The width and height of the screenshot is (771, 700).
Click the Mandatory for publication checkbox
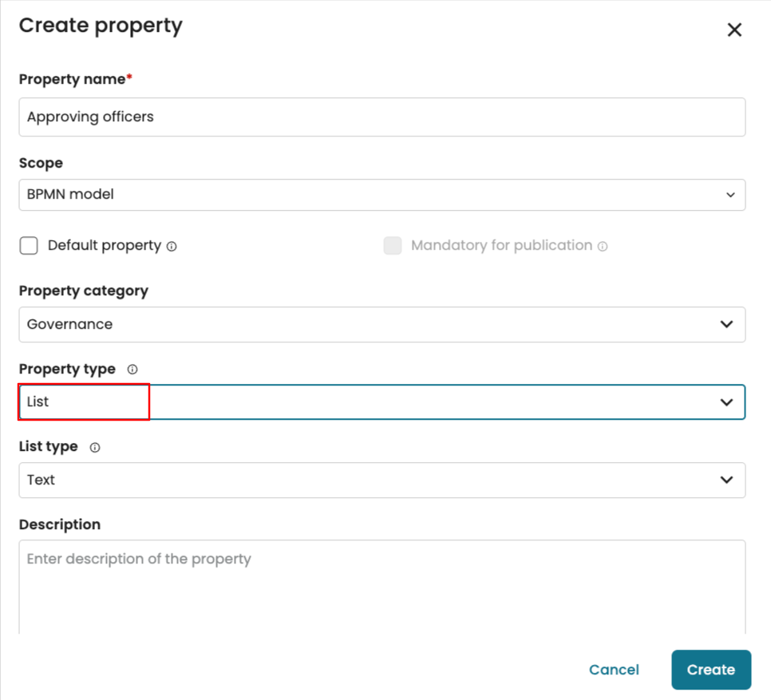point(392,246)
